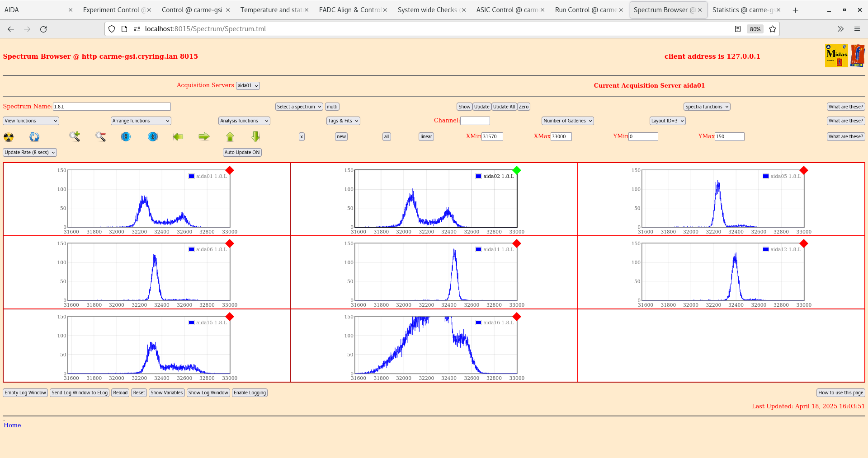868x458 pixels.
Task: Click the blue legend swatch for aida16
Action: pos(478,322)
